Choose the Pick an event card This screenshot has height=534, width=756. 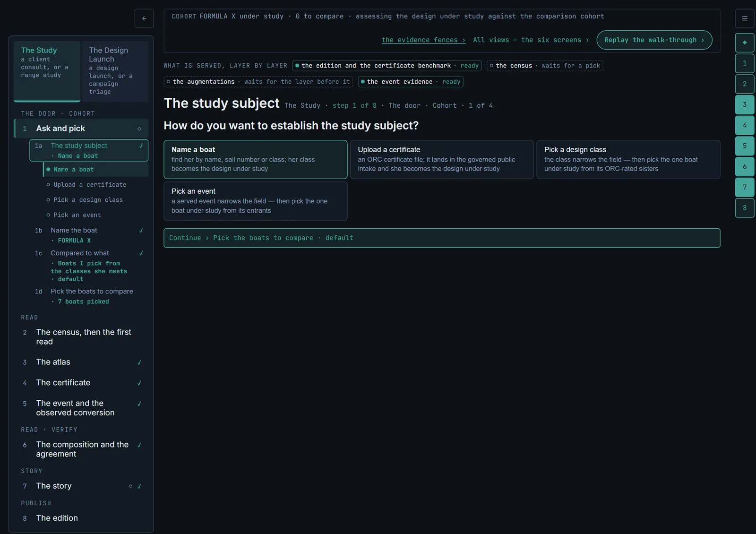[256, 201]
